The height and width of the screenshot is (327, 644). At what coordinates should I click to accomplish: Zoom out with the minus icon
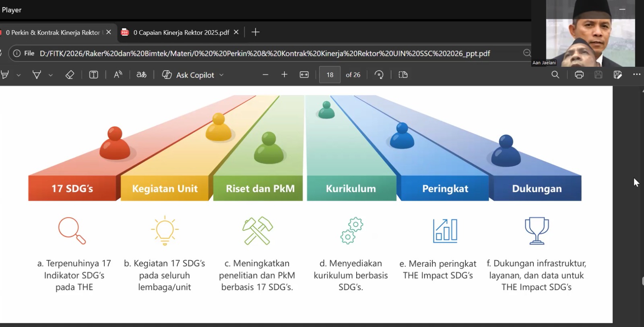click(265, 75)
